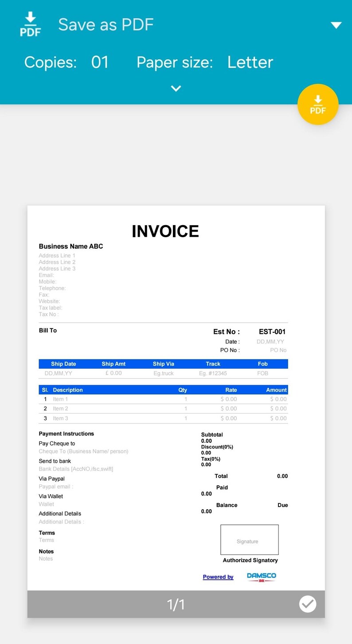Expand more print options chevron
This screenshot has height=644, width=352.
click(x=176, y=88)
